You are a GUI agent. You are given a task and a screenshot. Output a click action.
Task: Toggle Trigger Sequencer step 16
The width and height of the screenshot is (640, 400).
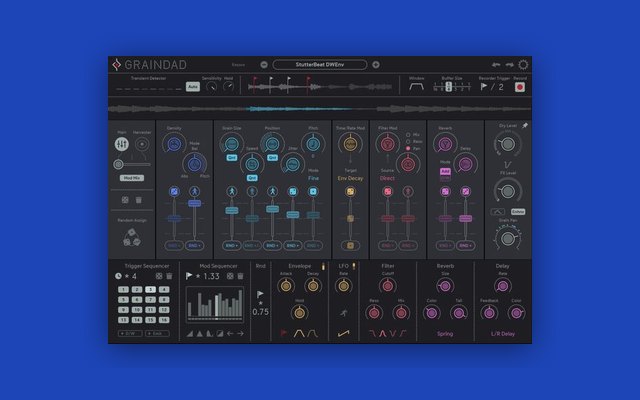coord(164,320)
